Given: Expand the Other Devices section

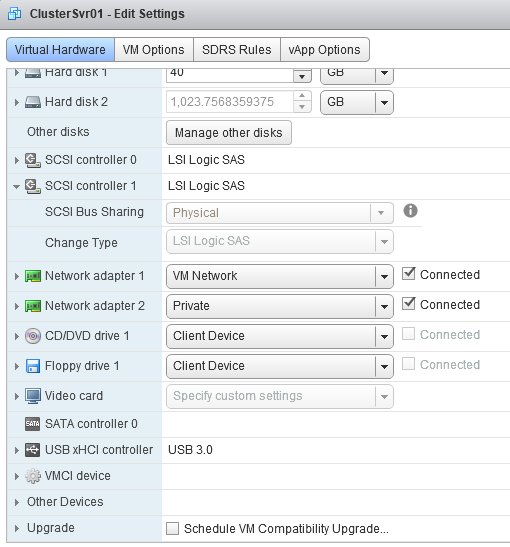Looking at the screenshot, I should 16,502.
